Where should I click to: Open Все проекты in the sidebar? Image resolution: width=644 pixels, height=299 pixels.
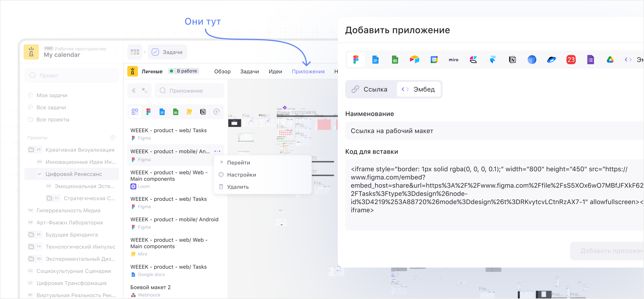(72, 119)
